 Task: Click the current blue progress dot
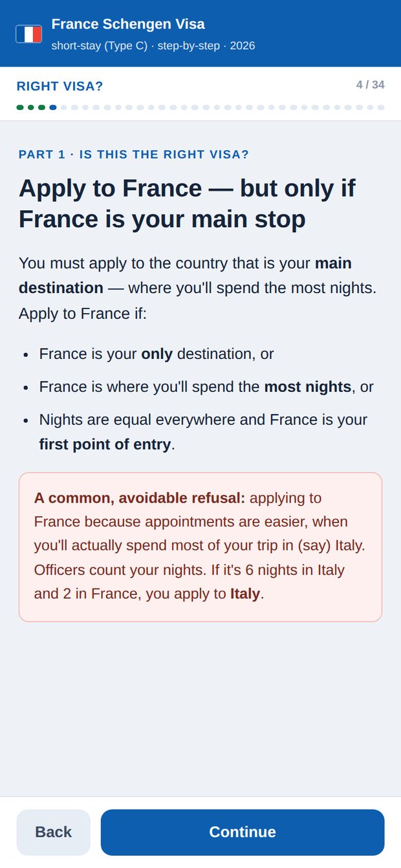click(53, 107)
